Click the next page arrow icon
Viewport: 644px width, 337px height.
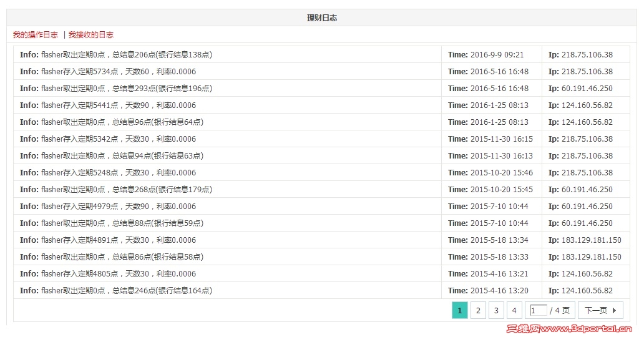tap(614, 310)
